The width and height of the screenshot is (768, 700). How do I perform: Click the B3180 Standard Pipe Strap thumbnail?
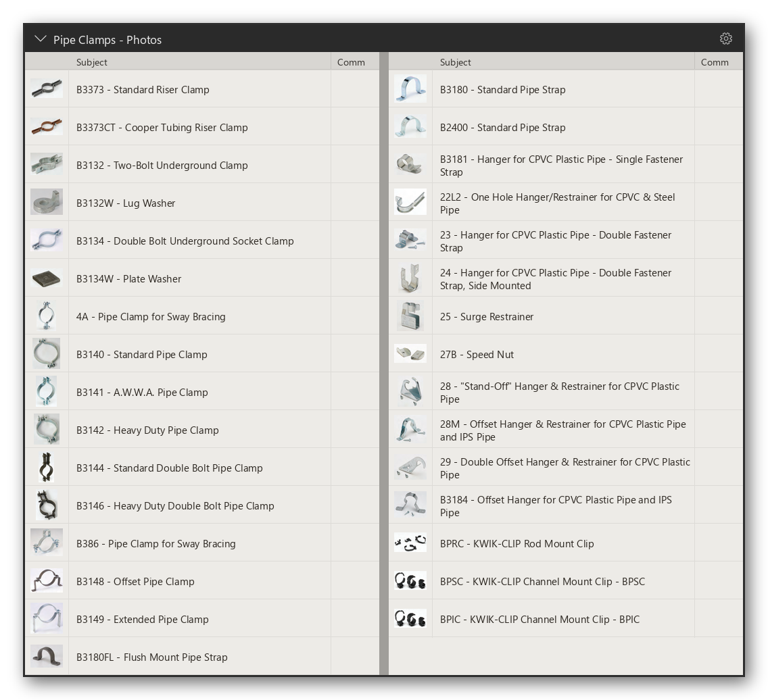[x=410, y=89]
